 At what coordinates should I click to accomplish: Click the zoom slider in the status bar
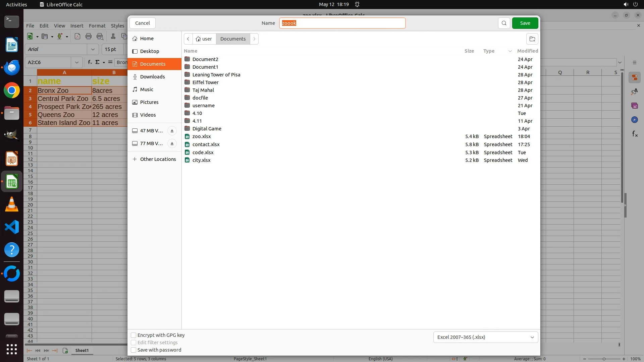(604, 359)
